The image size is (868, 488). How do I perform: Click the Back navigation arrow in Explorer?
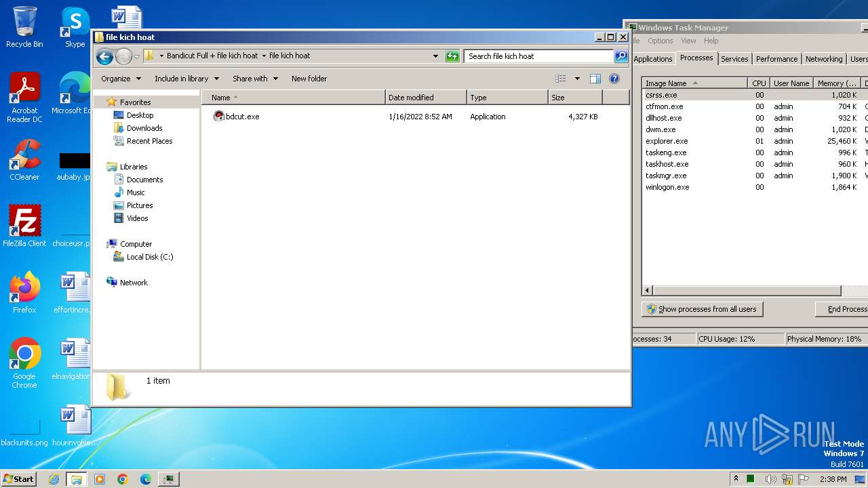click(x=104, y=56)
